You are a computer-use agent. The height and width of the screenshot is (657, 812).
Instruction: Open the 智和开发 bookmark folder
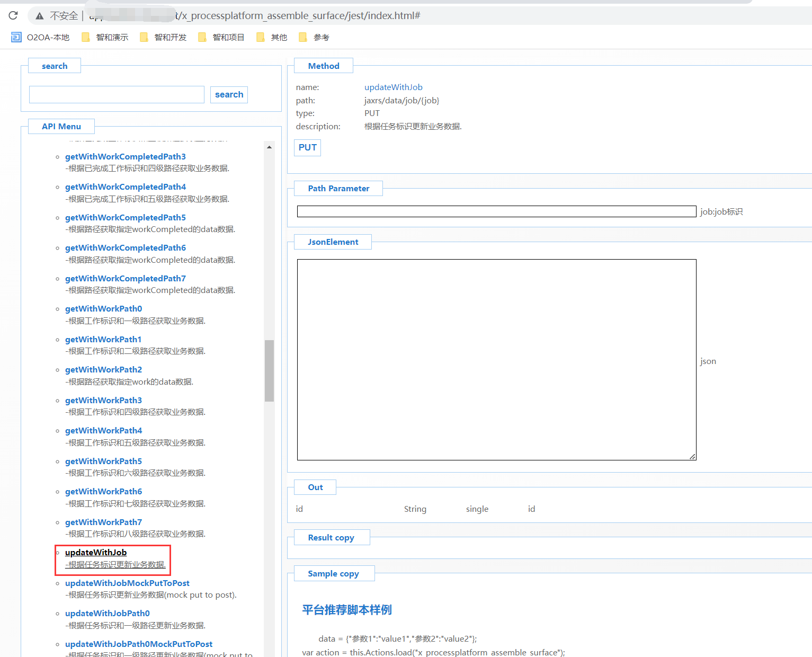point(163,37)
